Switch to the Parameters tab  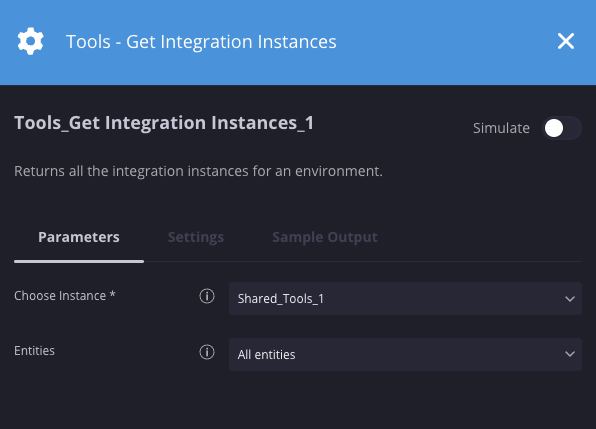pos(79,237)
